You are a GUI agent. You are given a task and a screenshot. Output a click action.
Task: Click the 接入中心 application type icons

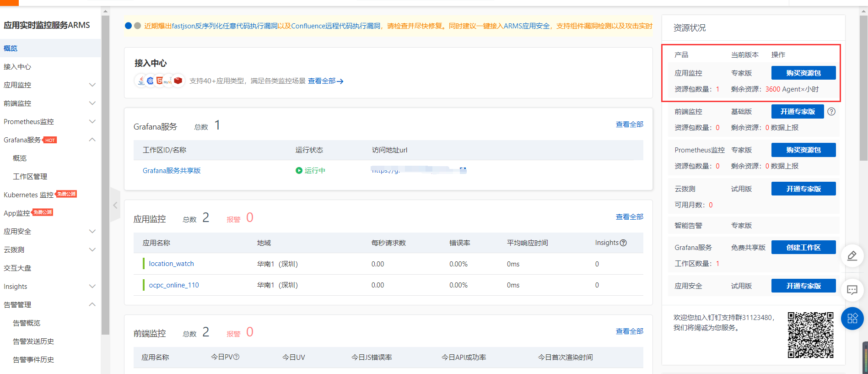(x=160, y=81)
